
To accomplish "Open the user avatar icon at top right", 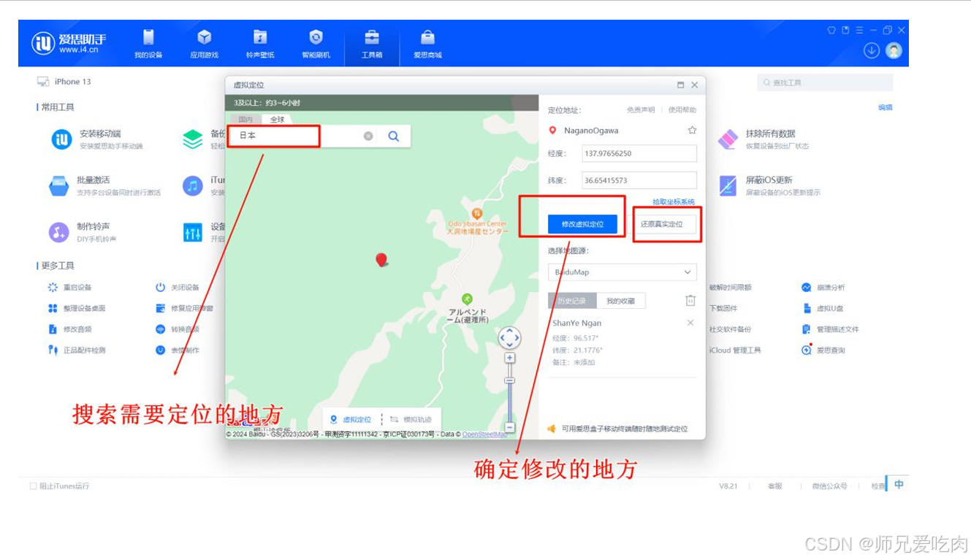I will click(x=894, y=50).
